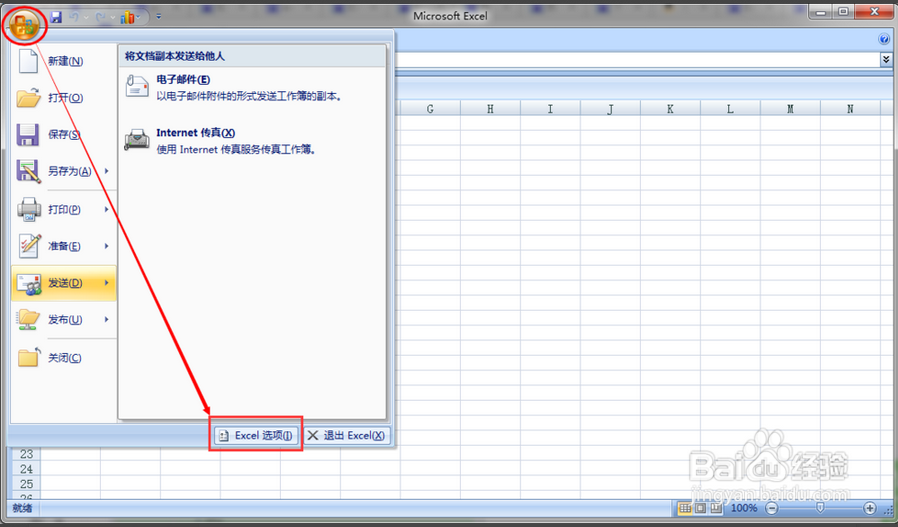Click the Excel 选项(I) button

(256, 436)
